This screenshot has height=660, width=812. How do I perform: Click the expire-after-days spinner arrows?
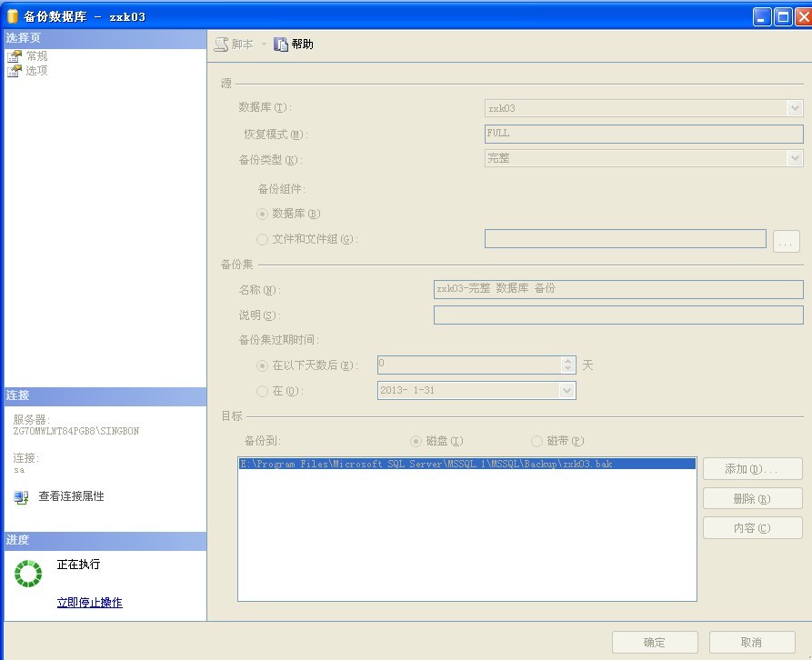[x=568, y=365]
